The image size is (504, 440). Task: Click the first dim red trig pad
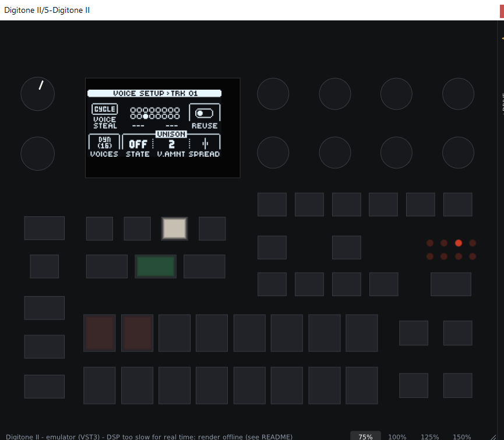pos(99,333)
